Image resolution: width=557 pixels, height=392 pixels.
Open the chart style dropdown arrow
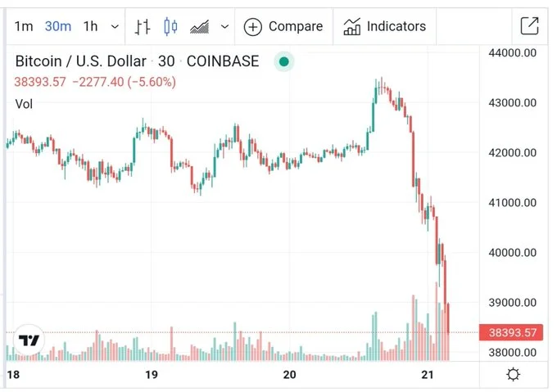(224, 26)
